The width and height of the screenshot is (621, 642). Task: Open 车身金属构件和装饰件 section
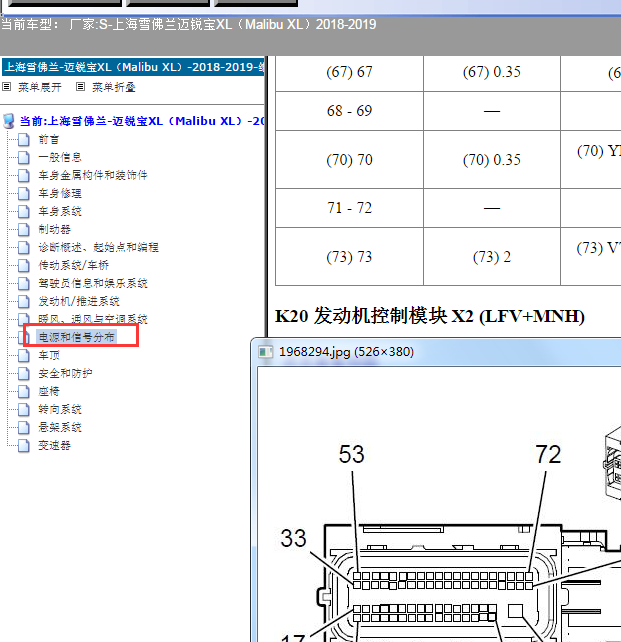point(93,176)
